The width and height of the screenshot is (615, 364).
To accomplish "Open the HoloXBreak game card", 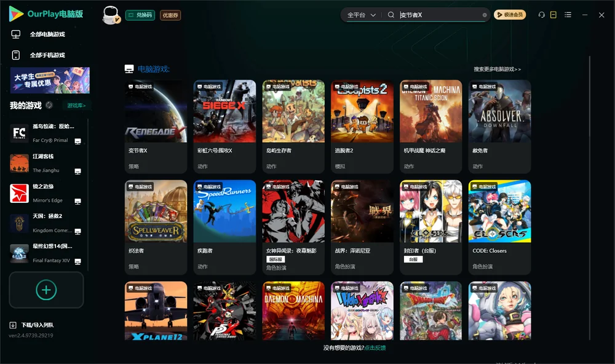I will click(x=362, y=311).
